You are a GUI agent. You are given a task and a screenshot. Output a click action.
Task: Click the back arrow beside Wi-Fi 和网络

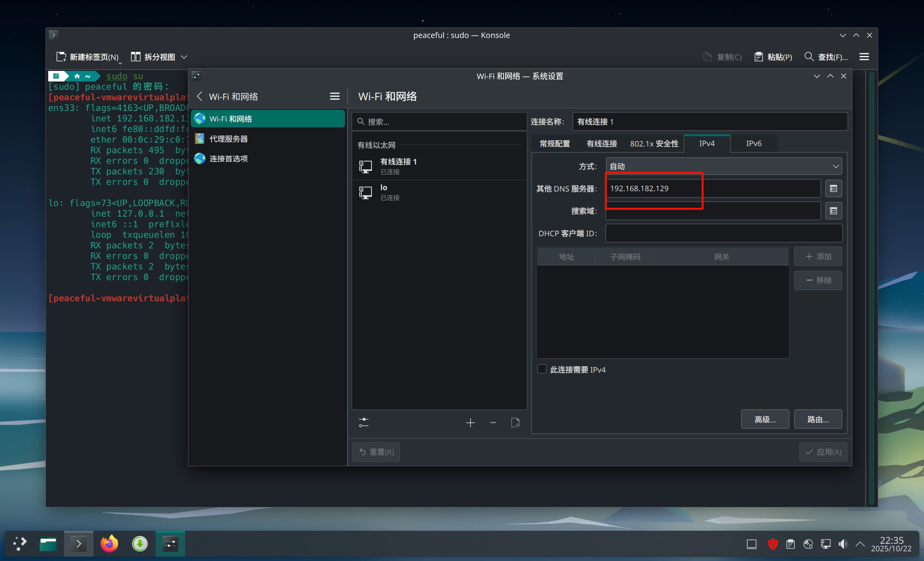[200, 96]
